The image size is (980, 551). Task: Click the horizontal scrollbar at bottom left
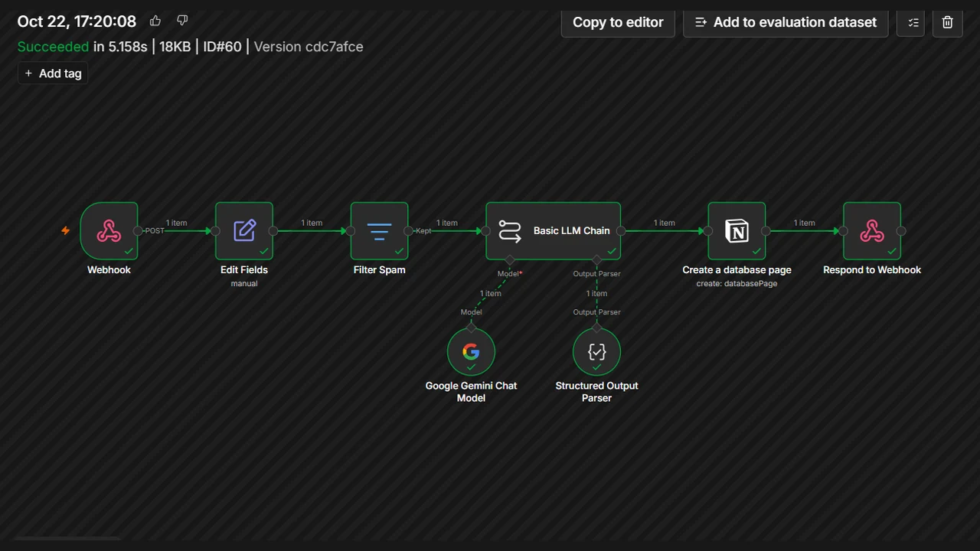click(x=67, y=539)
